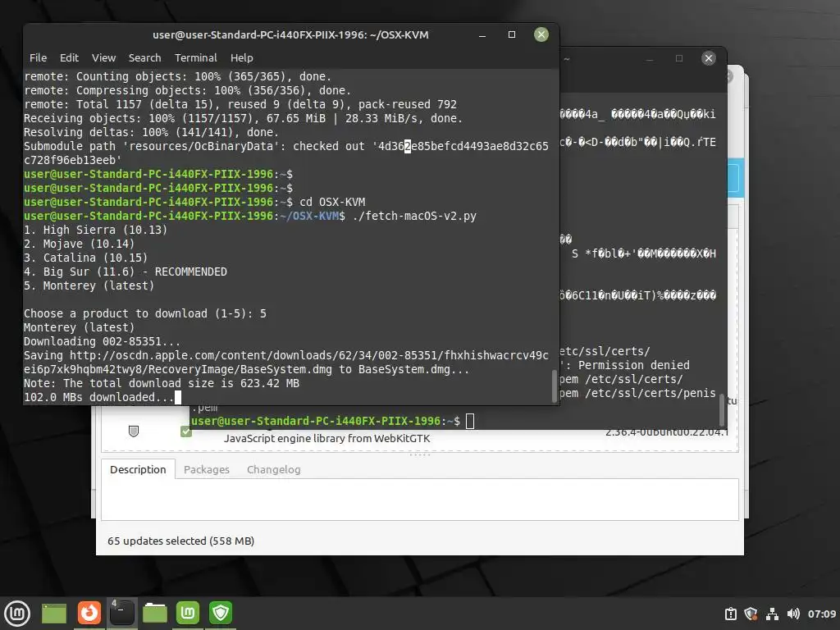Click the Update Manager description text area
Viewport: 840px width, 630px height.
pos(419,500)
